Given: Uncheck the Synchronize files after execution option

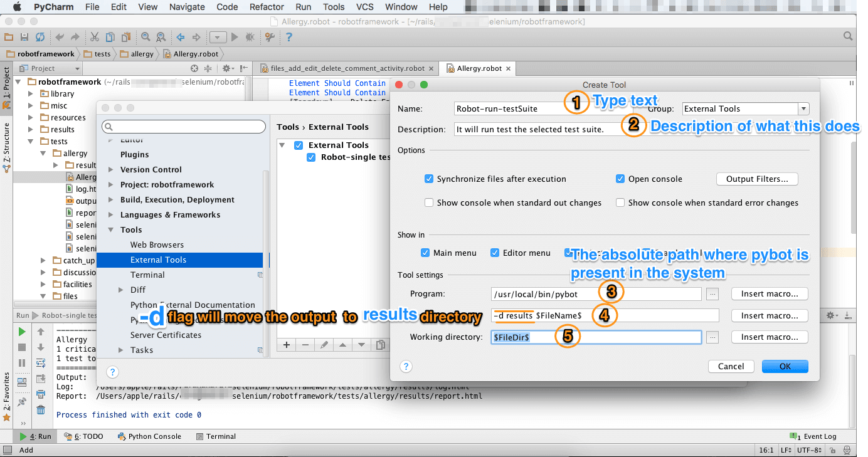Looking at the screenshot, I should point(430,179).
